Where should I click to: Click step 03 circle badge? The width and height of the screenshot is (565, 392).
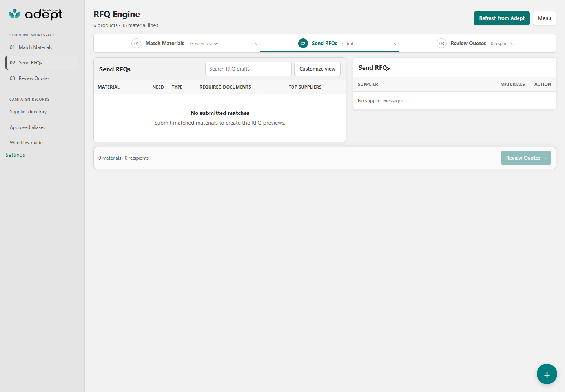(441, 44)
